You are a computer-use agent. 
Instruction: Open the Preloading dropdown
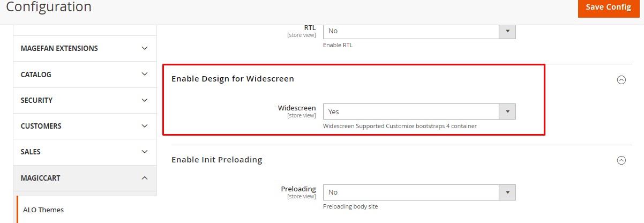click(x=411, y=192)
